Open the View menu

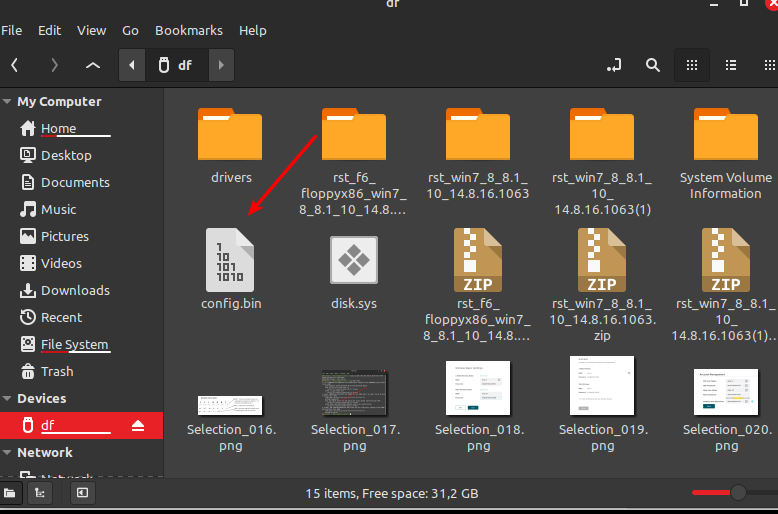pyautogui.click(x=91, y=30)
